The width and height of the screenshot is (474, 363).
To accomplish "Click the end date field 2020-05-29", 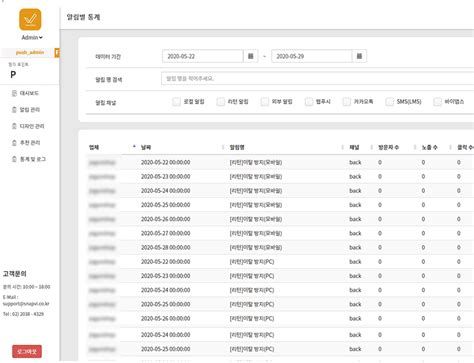I will (312, 56).
